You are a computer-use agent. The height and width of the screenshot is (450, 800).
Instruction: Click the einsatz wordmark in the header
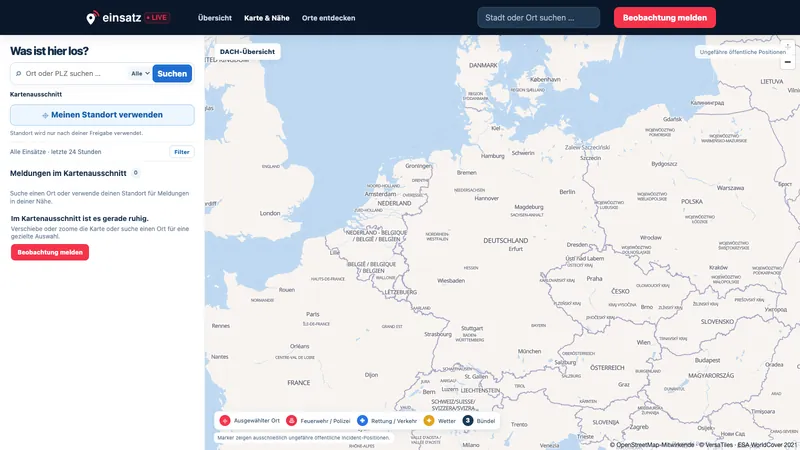pyautogui.click(x=121, y=18)
